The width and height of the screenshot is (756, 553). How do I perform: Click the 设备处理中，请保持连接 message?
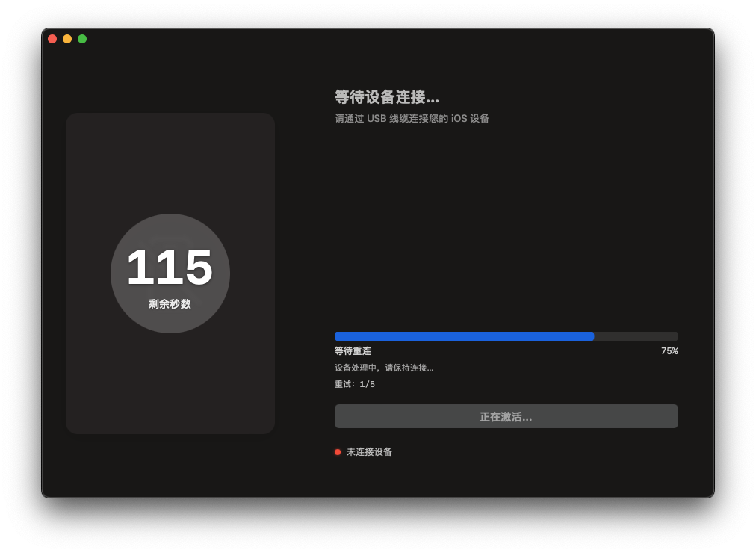click(383, 368)
